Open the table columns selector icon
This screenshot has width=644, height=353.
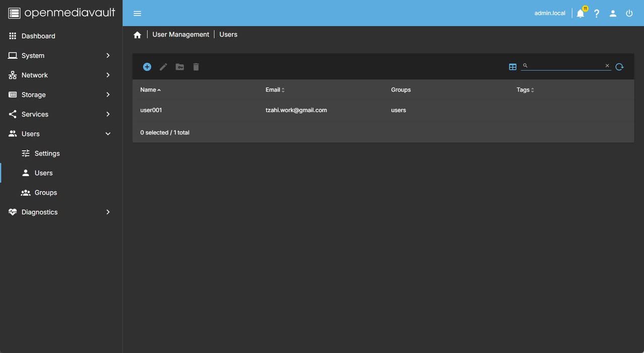point(513,67)
